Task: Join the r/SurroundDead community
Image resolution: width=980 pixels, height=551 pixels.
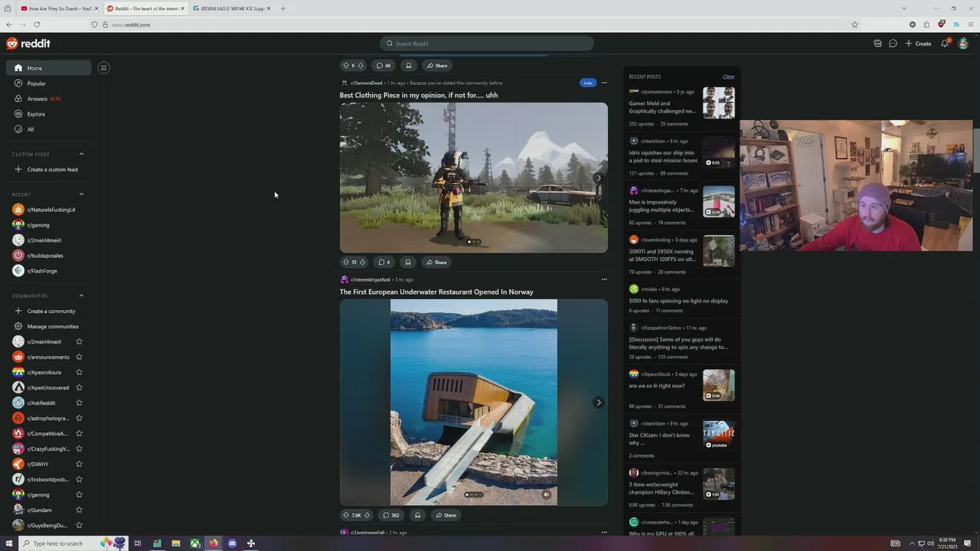Action: pyautogui.click(x=587, y=83)
